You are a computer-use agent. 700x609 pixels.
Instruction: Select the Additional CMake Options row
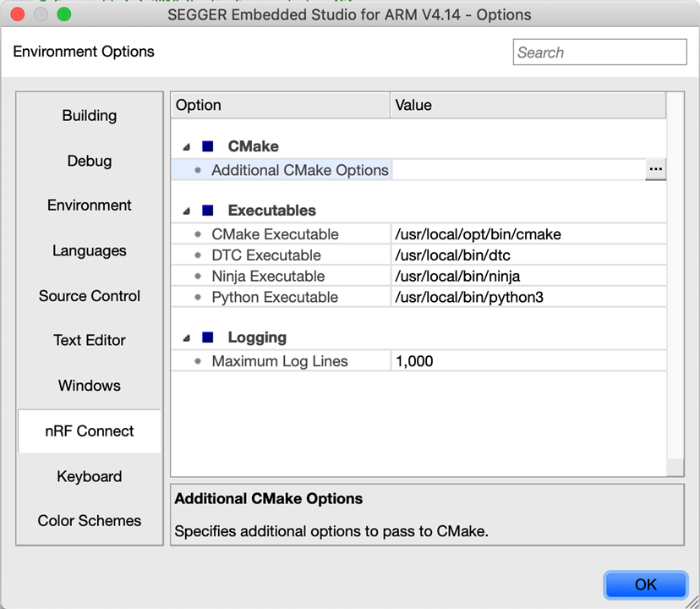click(x=418, y=170)
